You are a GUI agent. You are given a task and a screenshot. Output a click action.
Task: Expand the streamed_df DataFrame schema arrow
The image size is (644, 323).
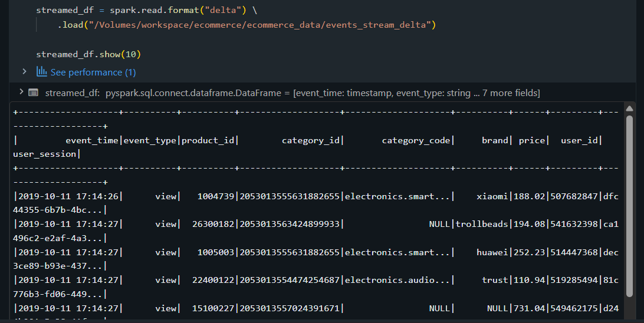pos(21,93)
